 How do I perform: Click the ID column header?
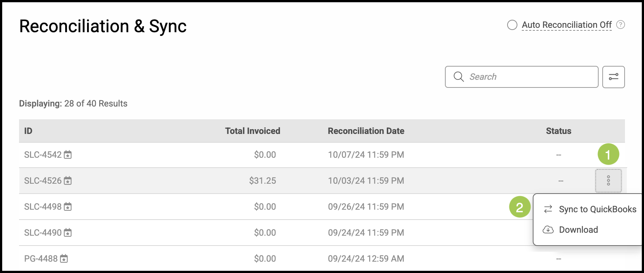click(28, 131)
